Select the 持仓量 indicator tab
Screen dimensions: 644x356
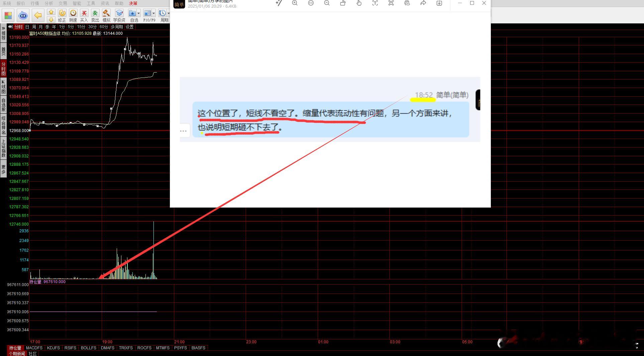pyautogui.click(x=15, y=348)
